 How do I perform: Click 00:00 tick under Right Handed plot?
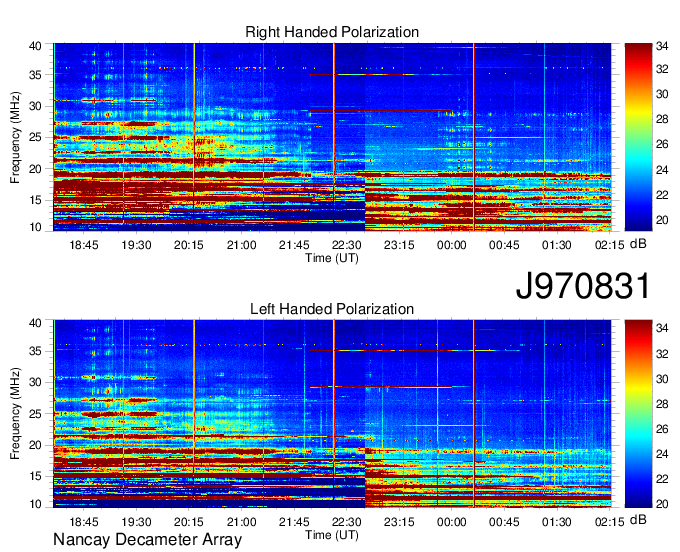[x=451, y=245]
